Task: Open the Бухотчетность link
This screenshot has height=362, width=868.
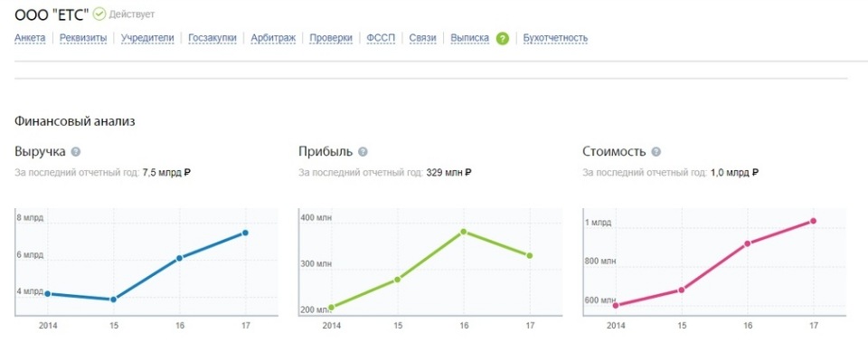Action: click(x=555, y=38)
